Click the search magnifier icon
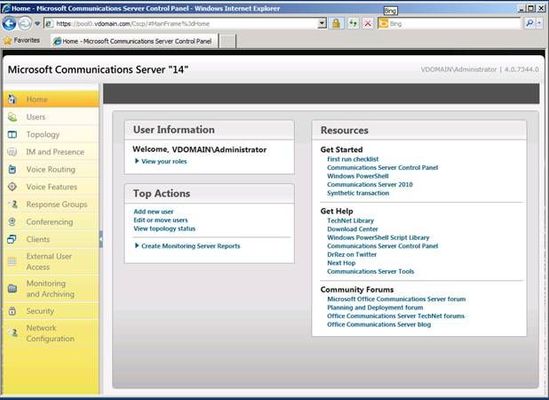This screenshot has width=549, height=400. [x=529, y=23]
